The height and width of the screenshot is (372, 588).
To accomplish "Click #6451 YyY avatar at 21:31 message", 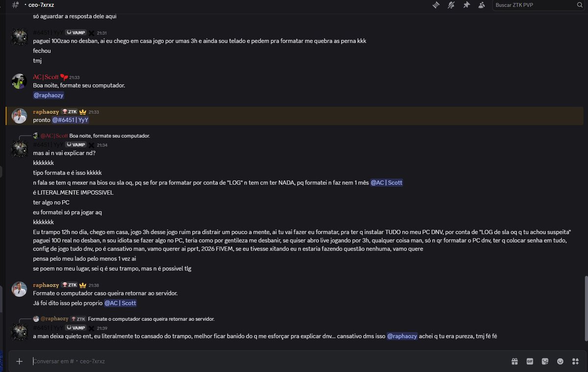I will pos(19,37).
